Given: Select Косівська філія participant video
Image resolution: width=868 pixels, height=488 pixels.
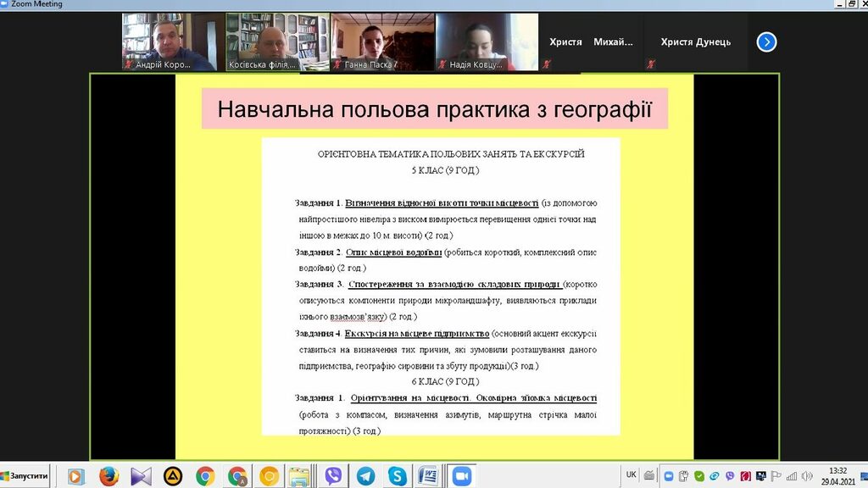Looking at the screenshot, I should pos(277,42).
